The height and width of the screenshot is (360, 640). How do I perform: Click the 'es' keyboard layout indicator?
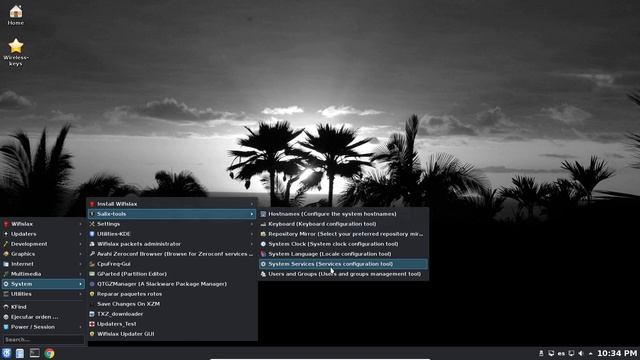(561, 353)
